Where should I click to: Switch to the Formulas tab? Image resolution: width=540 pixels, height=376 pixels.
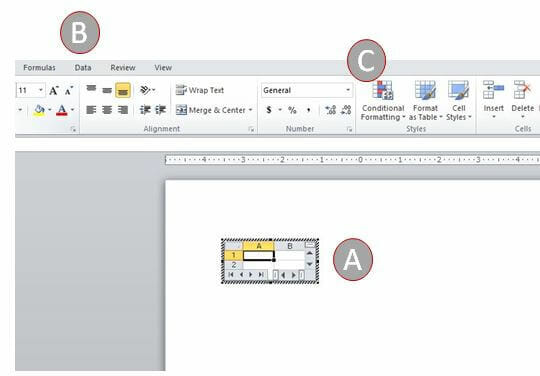[39, 67]
